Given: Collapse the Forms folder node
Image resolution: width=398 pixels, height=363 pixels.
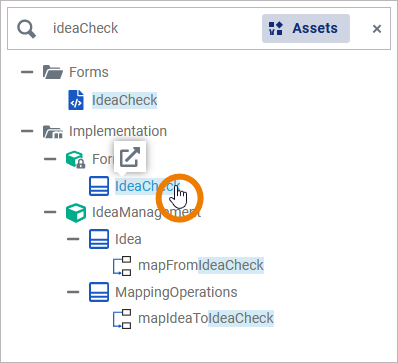Looking at the screenshot, I should pos(27,72).
